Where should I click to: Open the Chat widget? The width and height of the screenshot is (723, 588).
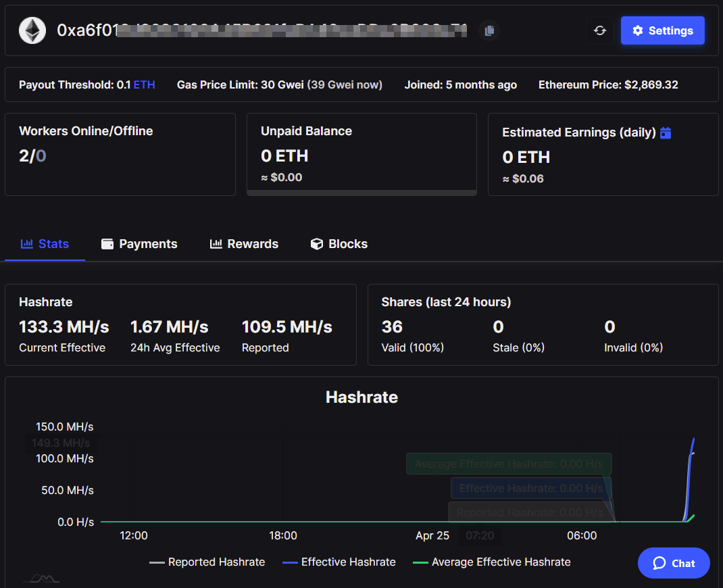tap(674, 562)
